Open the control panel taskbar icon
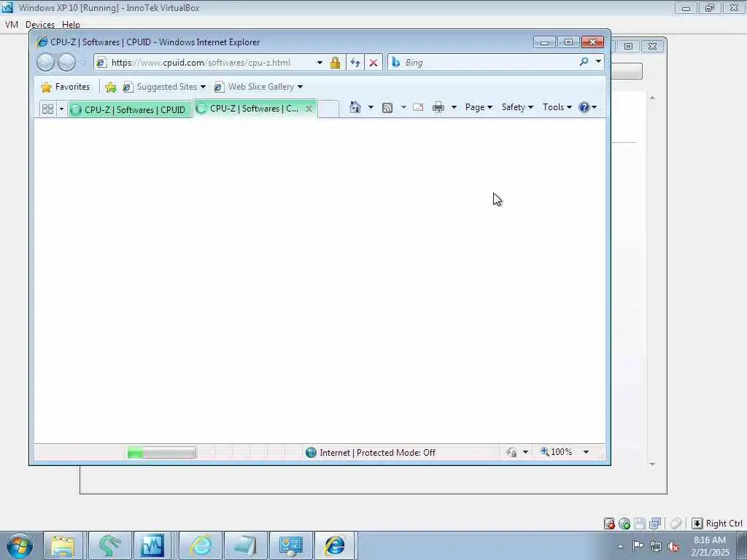Screen dimensions: 747x560 [291, 545]
